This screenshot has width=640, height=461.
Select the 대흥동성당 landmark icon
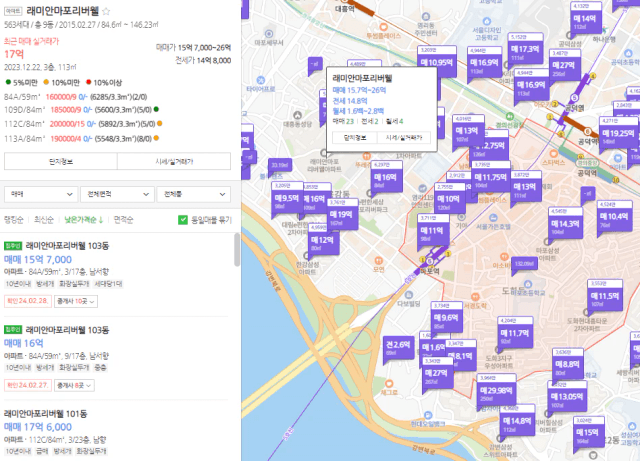(298, 115)
